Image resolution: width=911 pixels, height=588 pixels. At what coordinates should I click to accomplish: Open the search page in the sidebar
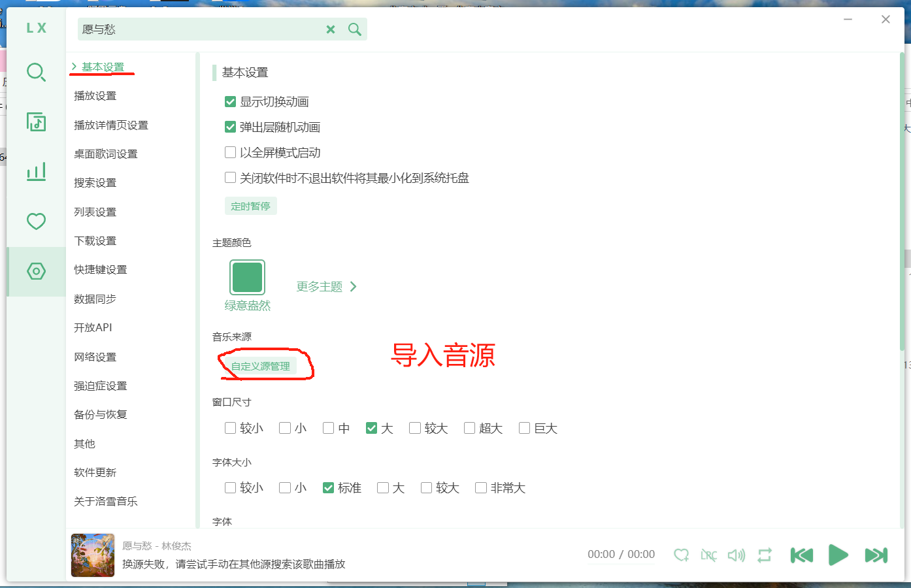(36, 72)
